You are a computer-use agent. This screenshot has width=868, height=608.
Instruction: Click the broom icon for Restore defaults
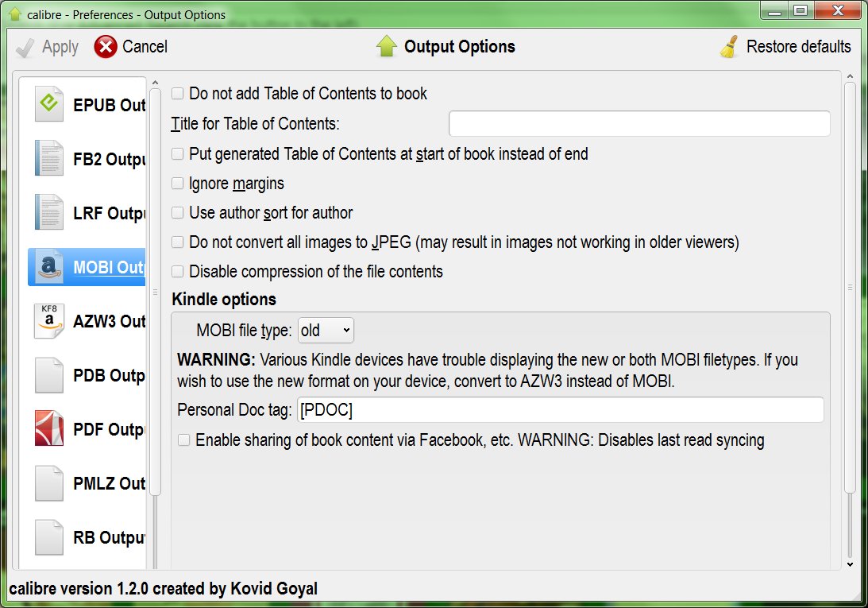729,47
